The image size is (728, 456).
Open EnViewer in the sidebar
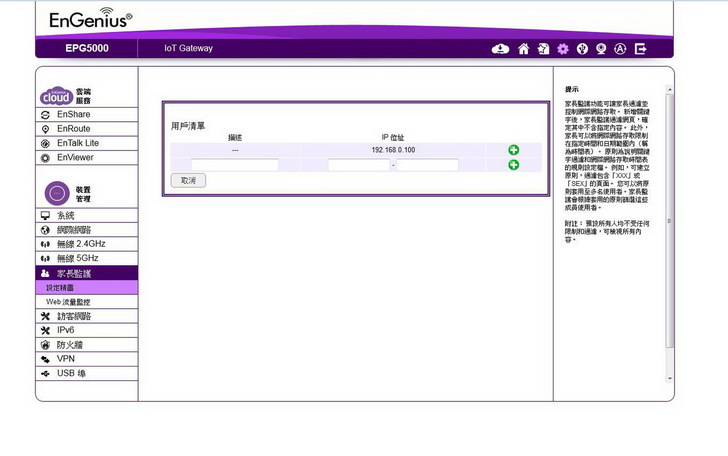coord(86,157)
